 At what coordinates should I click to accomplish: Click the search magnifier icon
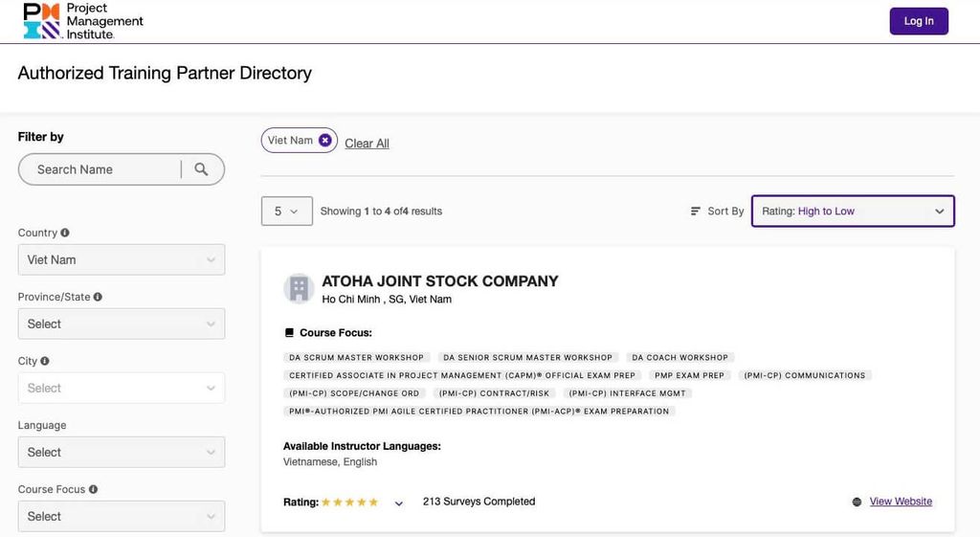point(201,169)
